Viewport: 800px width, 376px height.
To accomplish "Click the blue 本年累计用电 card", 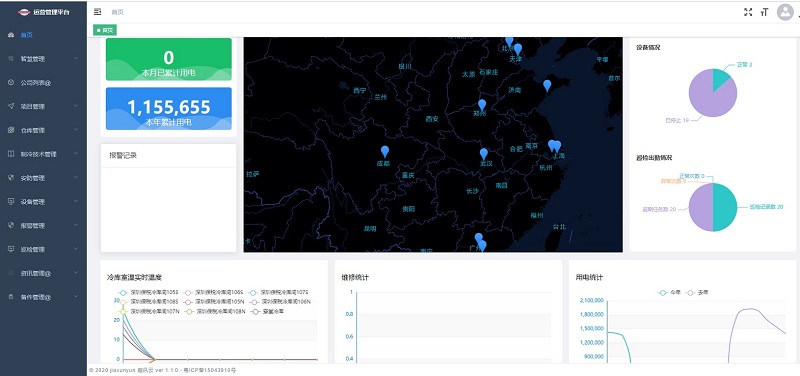I will 169,109.
